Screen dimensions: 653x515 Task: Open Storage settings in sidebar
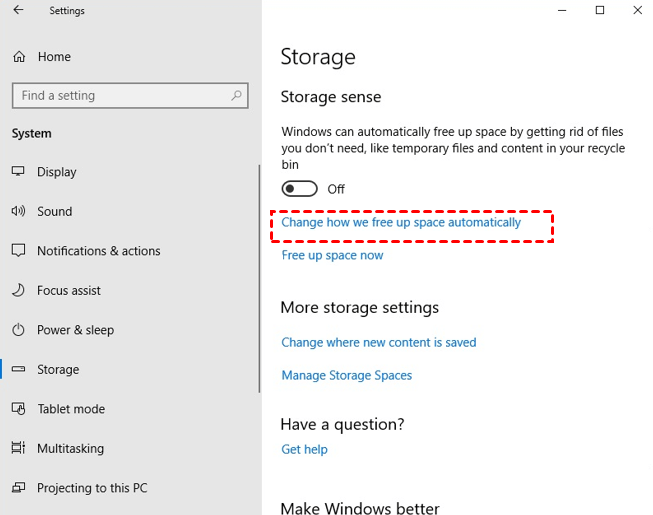[x=58, y=370]
